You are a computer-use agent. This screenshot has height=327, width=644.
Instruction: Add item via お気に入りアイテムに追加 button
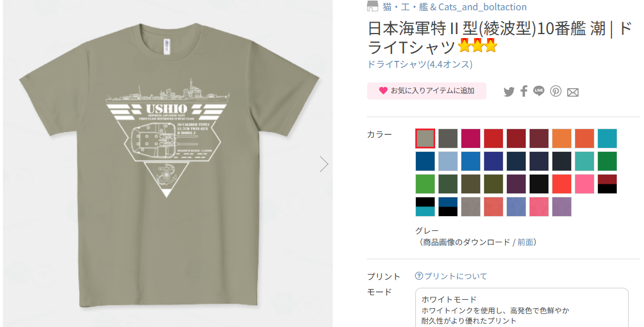click(426, 91)
